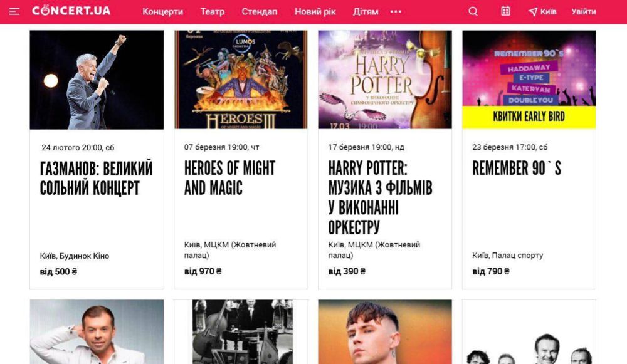Expand the three-dots more categories menu

coord(396,11)
